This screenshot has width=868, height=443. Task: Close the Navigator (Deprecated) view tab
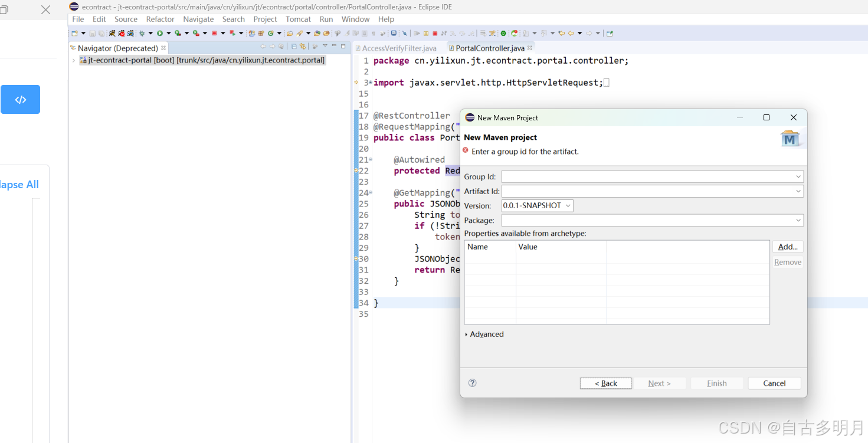click(x=163, y=48)
